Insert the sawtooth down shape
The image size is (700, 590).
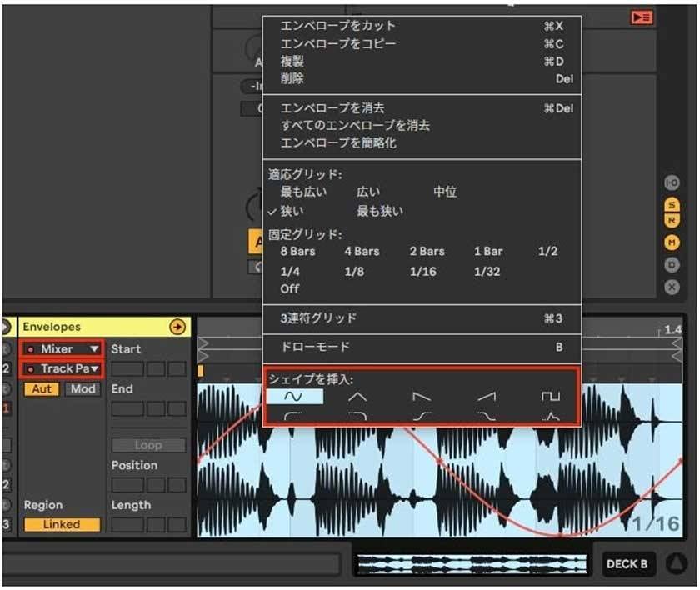pyautogui.click(x=422, y=397)
